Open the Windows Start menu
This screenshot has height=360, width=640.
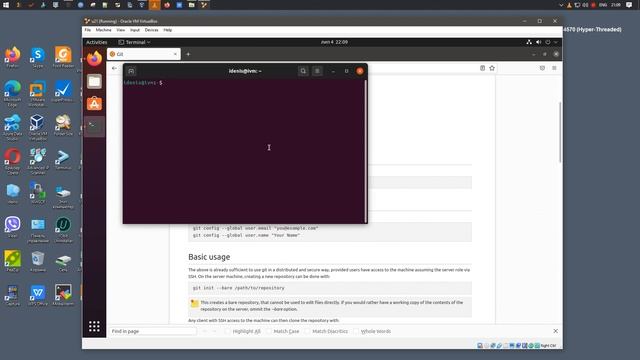tap(6, 5)
